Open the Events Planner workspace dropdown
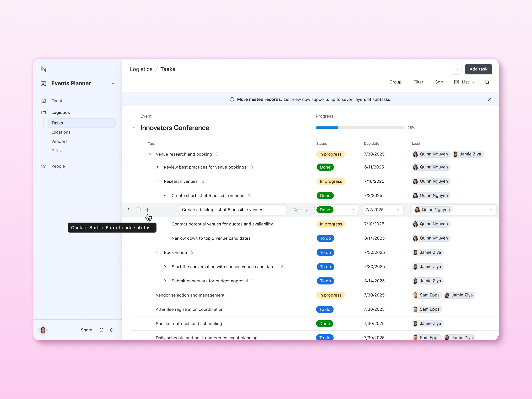This screenshot has width=532, height=399. (113, 84)
